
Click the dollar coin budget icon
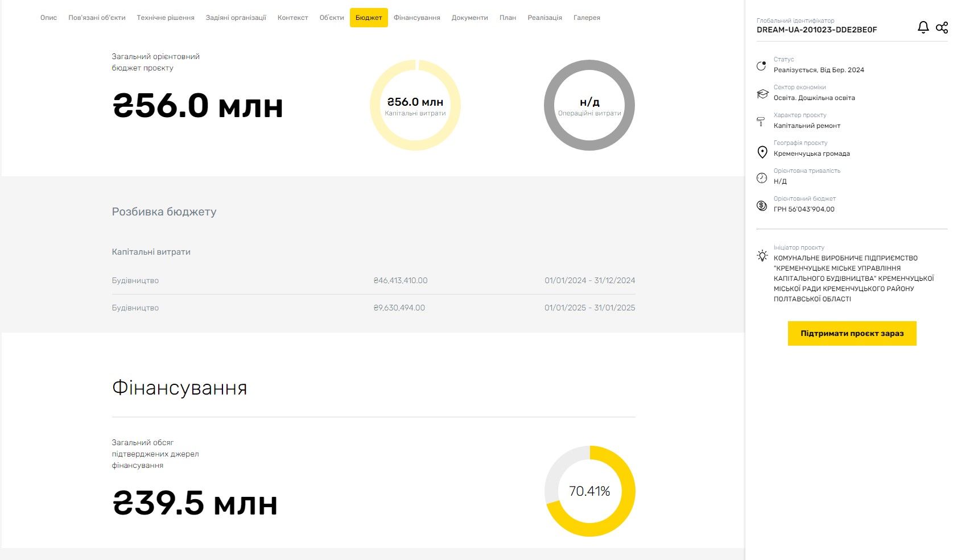pyautogui.click(x=762, y=206)
